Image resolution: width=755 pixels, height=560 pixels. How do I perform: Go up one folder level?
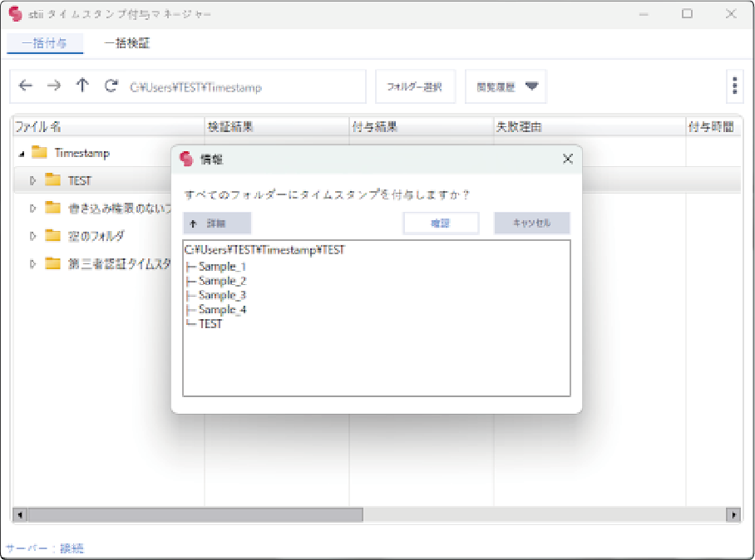point(82,86)
